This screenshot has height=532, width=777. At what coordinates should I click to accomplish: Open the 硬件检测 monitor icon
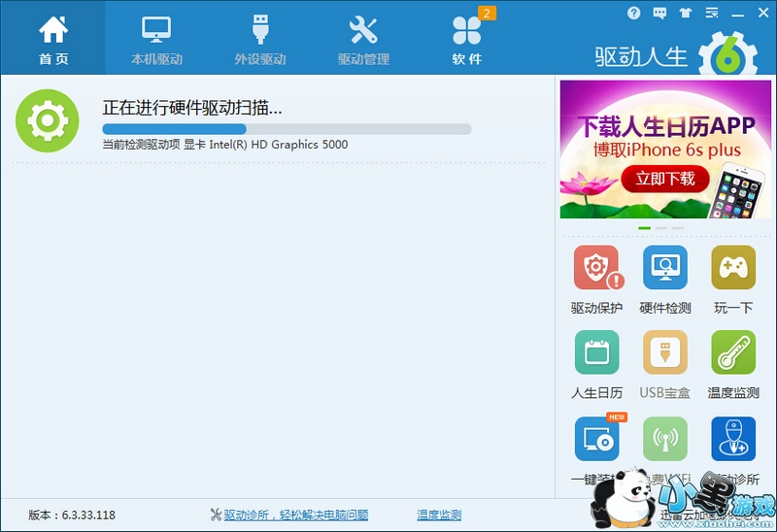(x=665, y=268)
